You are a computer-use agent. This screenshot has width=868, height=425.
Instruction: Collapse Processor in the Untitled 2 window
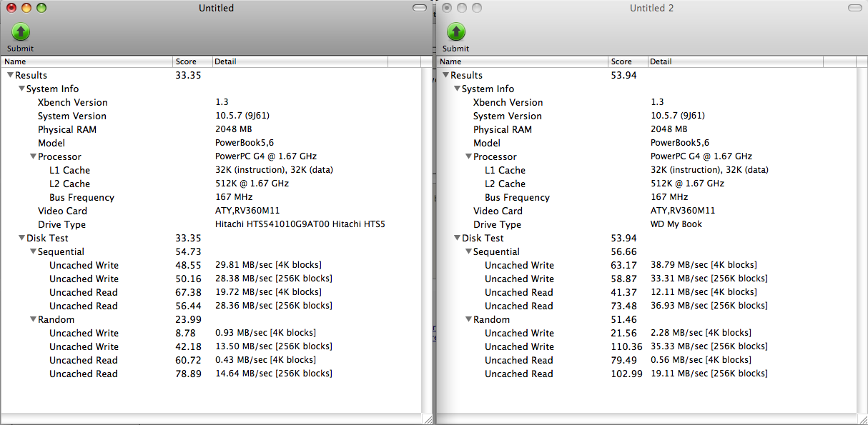tap(468, 156)
